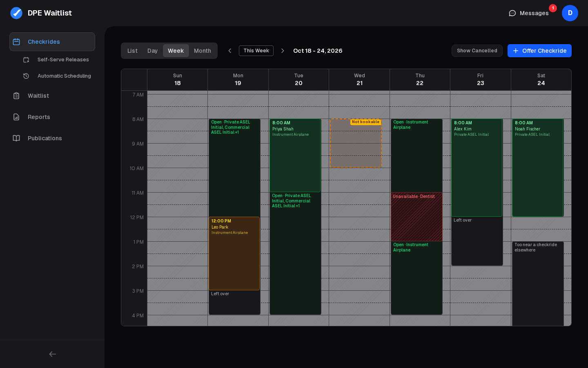Open the Checkrides calendar icon in sidebar
This screenshot has width=588, height=368.
point(16,42)
